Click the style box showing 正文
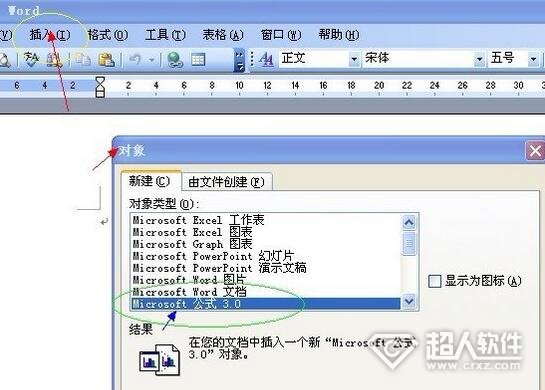Viewport: 545px width, 390px height. (x=314, y=58)
